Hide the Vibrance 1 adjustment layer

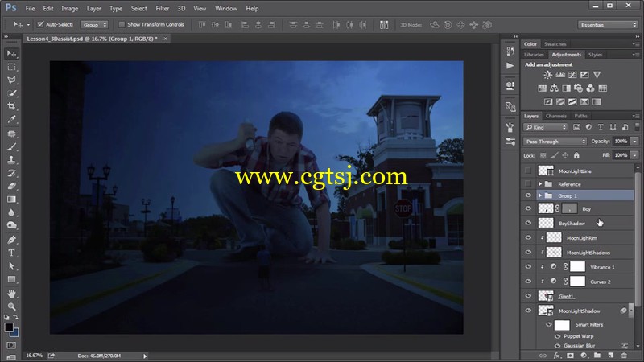tap(528, 267)
